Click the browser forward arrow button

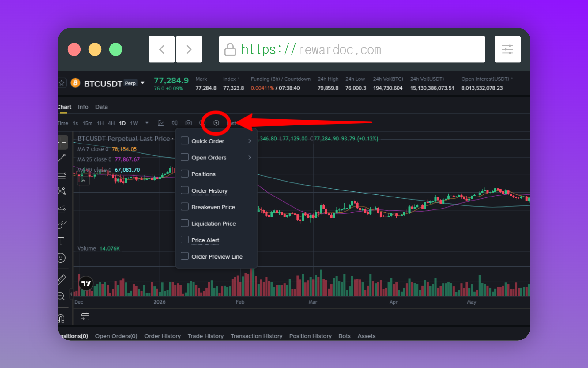click(x=189, y=49)
